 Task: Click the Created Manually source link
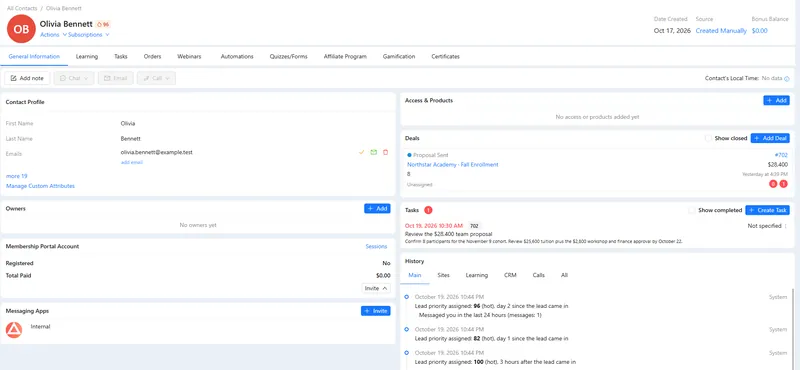tap(721, 31)
